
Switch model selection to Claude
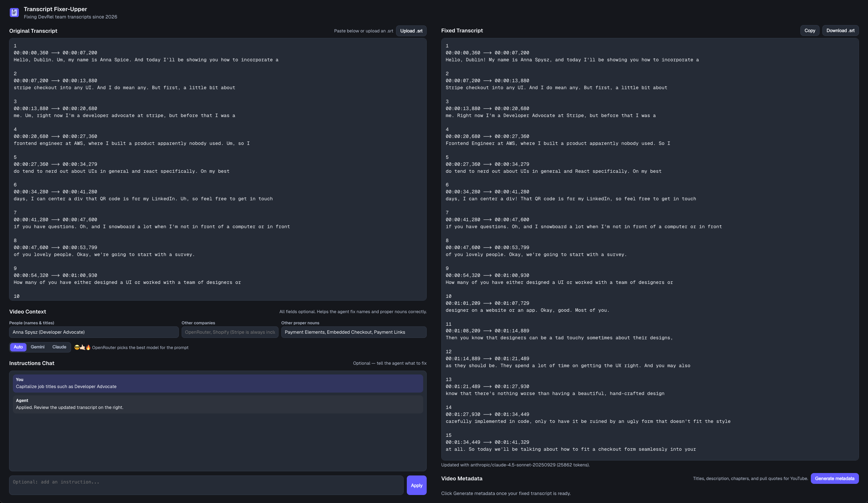59,347
